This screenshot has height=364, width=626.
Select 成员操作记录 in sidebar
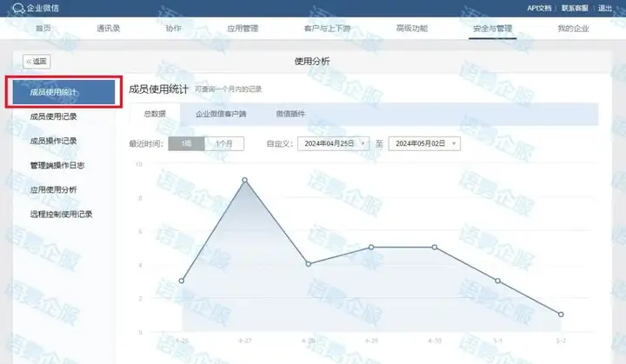(x=54, y=140)
